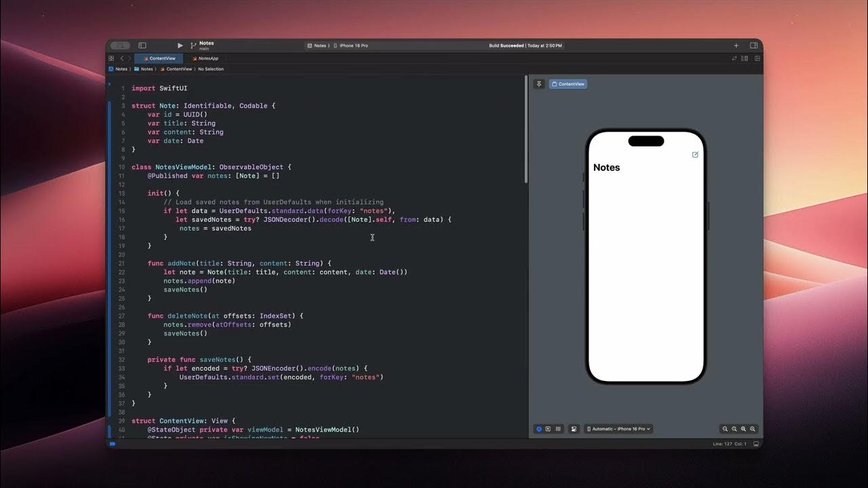Click 'class NotesViewModel: ObservableObject' line
The image size is (868, 488).
coord(211,167)
